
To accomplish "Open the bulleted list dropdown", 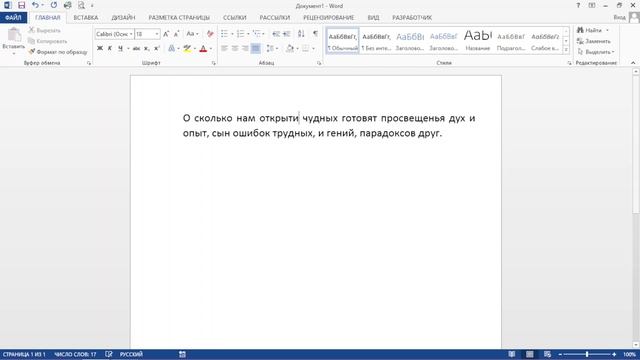I will pyautogui.click(x=232, y=34).
